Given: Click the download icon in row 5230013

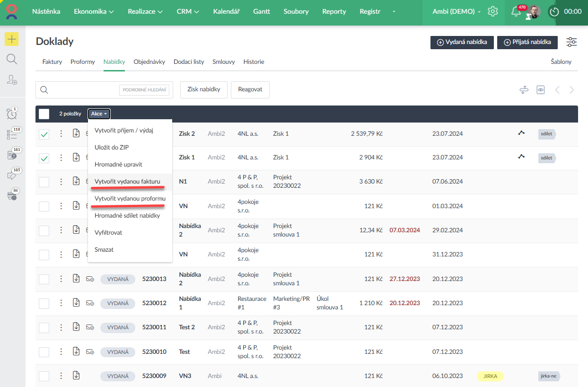Looking at the screenshot, I should tap(76, 279).
